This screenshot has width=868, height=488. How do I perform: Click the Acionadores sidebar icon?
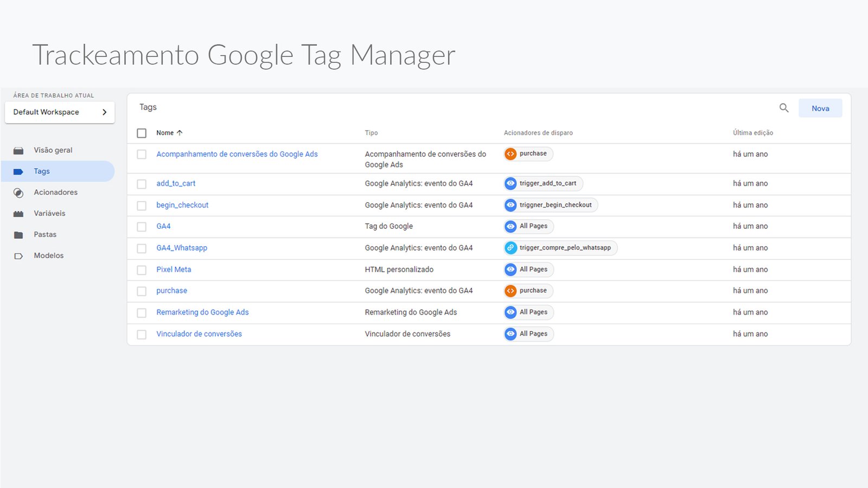click(x=18, y=193)
